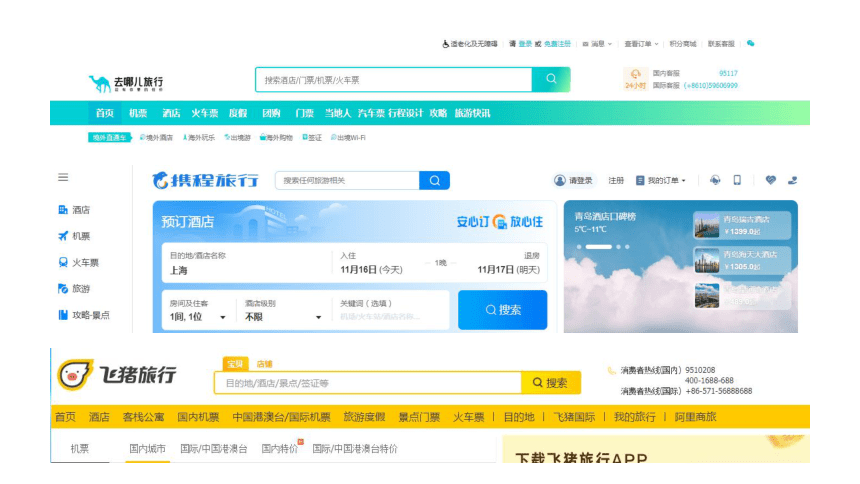Open the 我的订单 dropdown in Ctrip header
This screenshot has width=860, height=484.
point(661,181)
